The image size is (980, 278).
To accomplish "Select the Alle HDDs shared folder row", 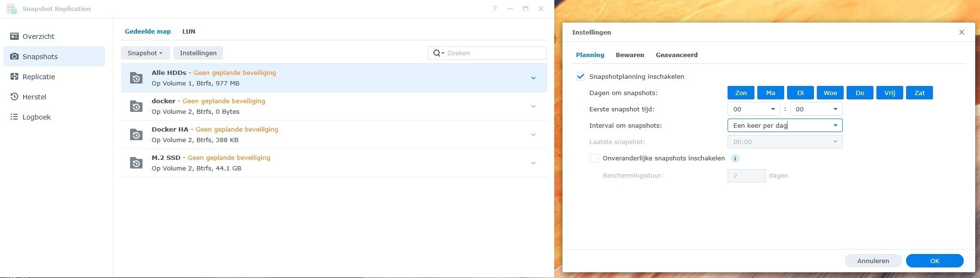I will coord(334,78).
